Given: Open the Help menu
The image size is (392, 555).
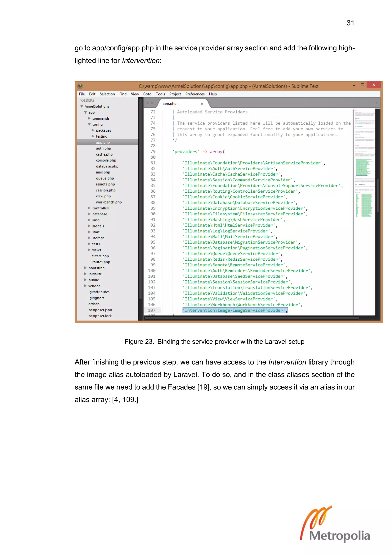Looking at the screenshot, I should [213, 94].
